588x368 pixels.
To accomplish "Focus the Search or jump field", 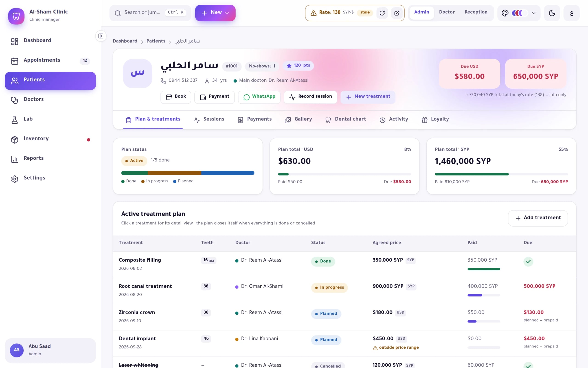I will [150, 13].
